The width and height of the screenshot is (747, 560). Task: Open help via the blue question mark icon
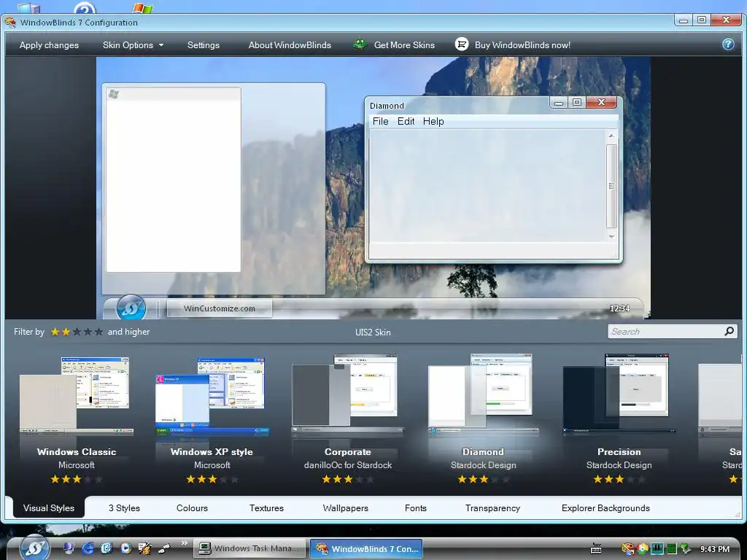[728, 44]
